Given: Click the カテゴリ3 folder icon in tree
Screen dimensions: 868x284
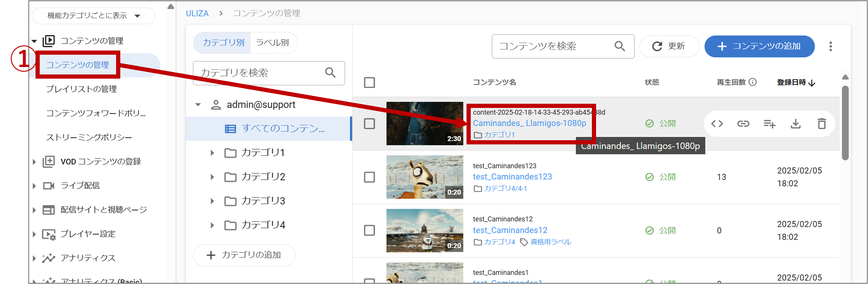Looking at the screenshot, I should 230,201.
